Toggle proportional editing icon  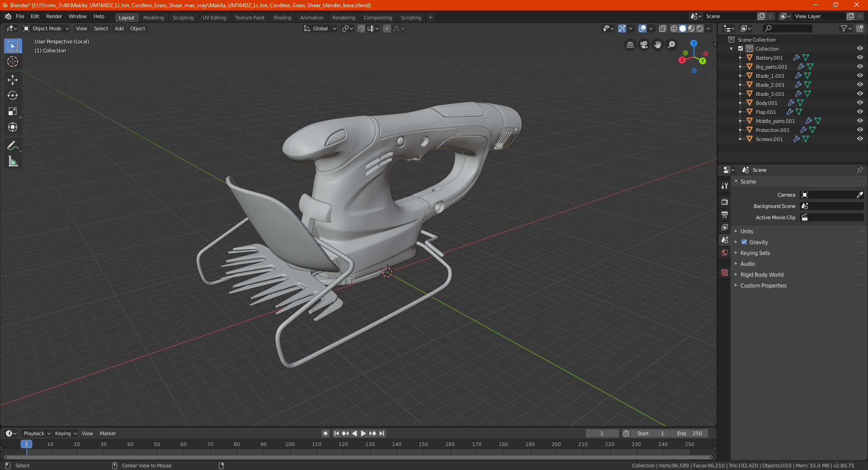[387, 28]
